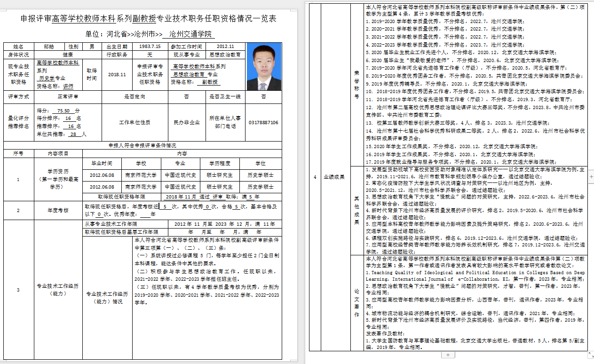Select the 健康 value cell

click(68, 55)
